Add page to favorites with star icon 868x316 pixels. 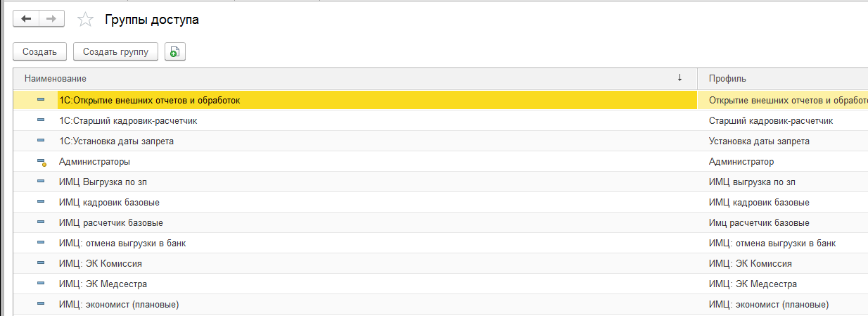(x=85, y=20)
